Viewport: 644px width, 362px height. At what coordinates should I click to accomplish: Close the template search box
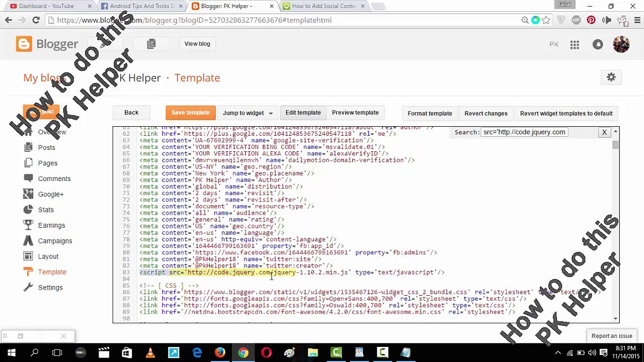[604, 132]
